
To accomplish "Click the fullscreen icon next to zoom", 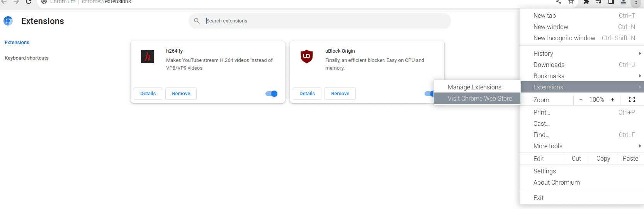I will tap(632, 99).
